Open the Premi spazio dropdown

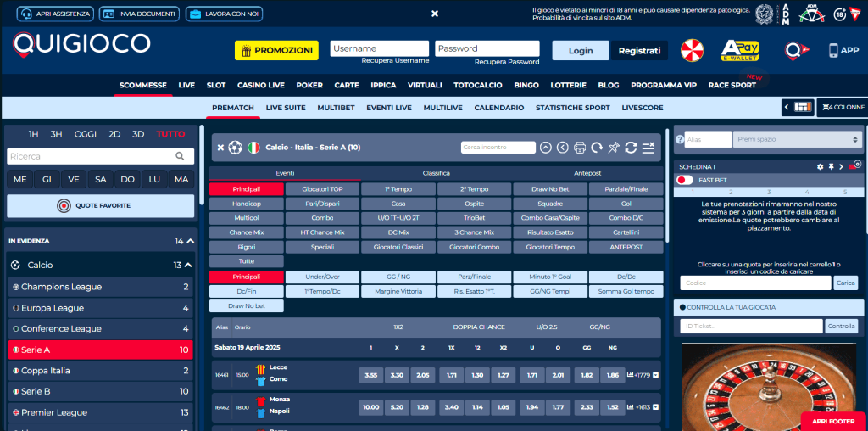coord(797,140)
